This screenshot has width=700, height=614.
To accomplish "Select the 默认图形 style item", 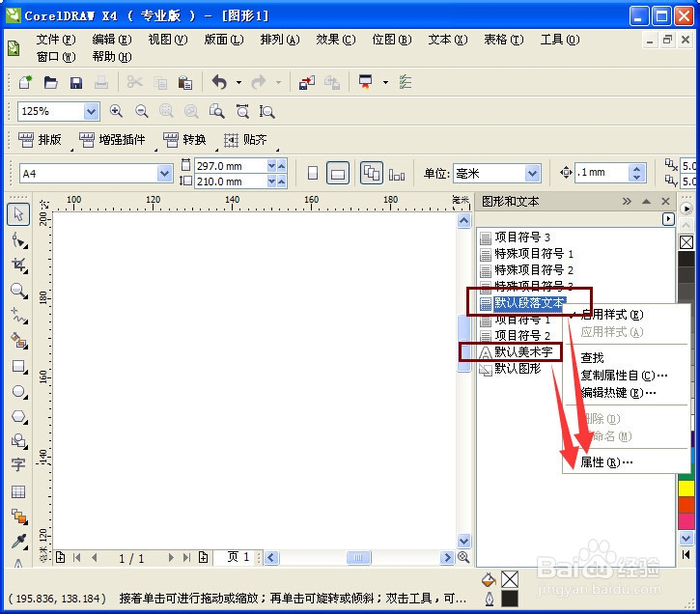I will point(510,369).
